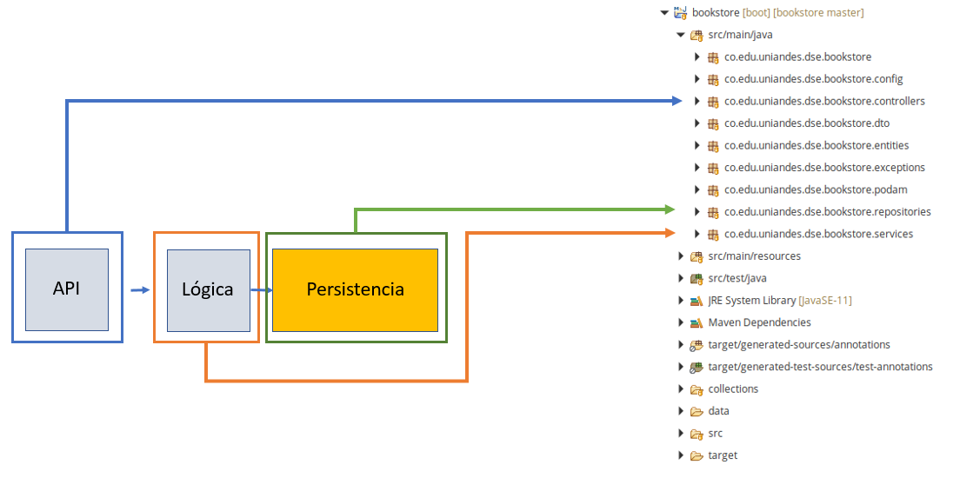The height and width of the screenshot is (478, 980).
Task: Click the src/main/java source folder icon
Action: [697, 35]
